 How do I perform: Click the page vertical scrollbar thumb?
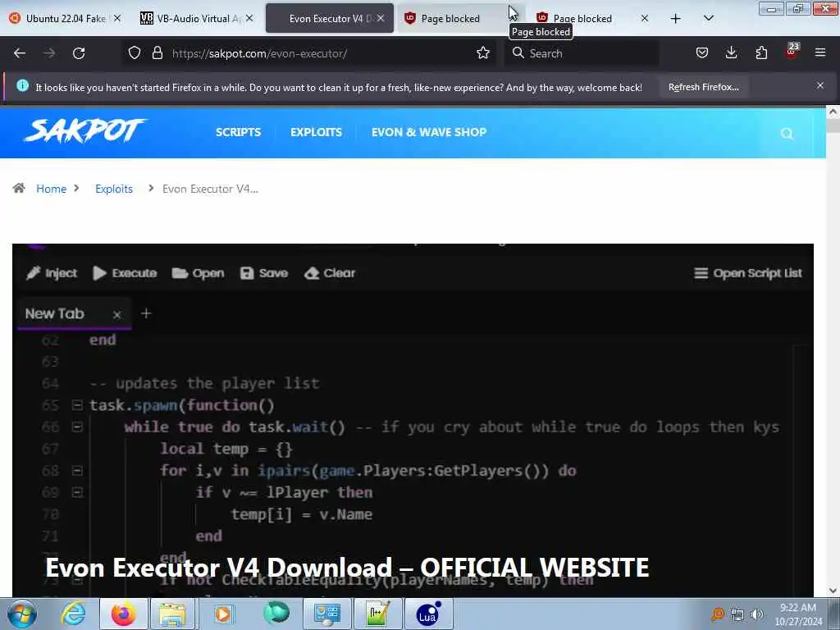[833, 126]
